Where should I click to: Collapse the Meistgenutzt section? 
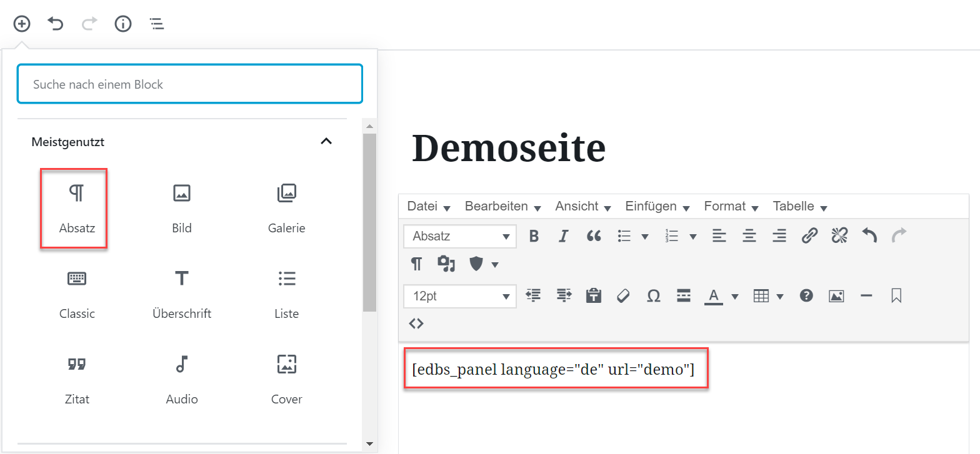tap(326, 142)
